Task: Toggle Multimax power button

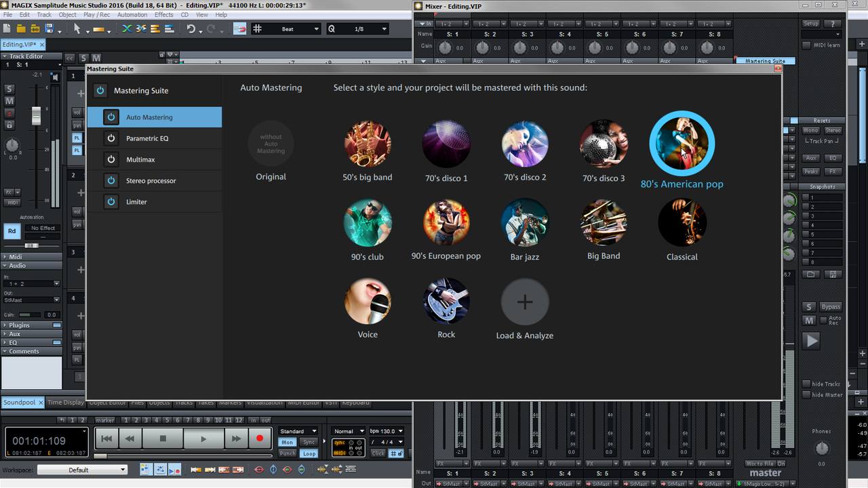Action: point(111,159)
